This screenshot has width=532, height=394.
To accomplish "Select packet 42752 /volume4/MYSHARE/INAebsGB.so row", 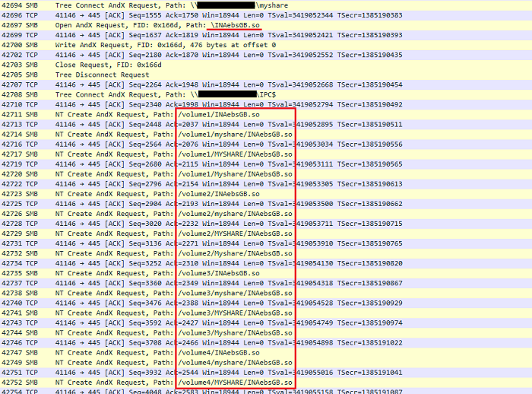I will [266, 383].
